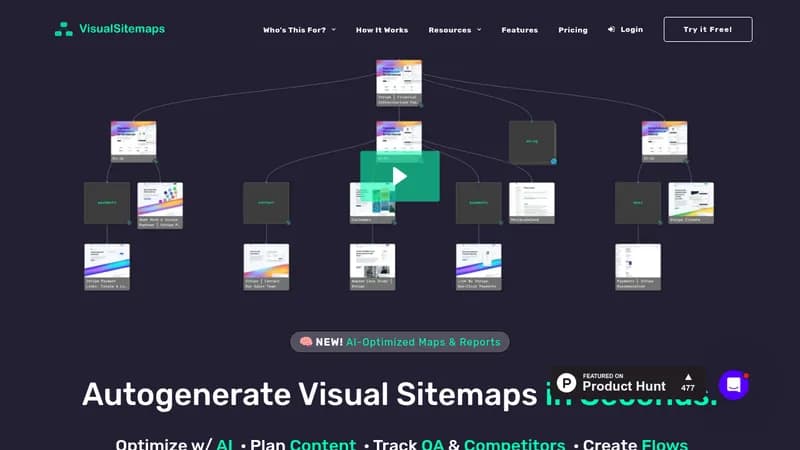Click the Link by Stripe page thumbnail
800x450 pixels.
point(479,267)
